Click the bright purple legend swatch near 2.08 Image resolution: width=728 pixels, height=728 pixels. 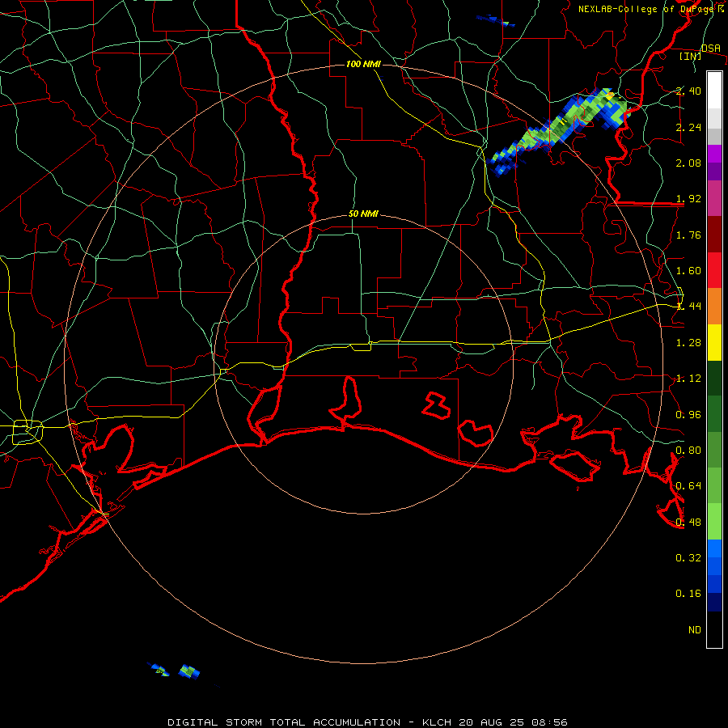(714, 154)
